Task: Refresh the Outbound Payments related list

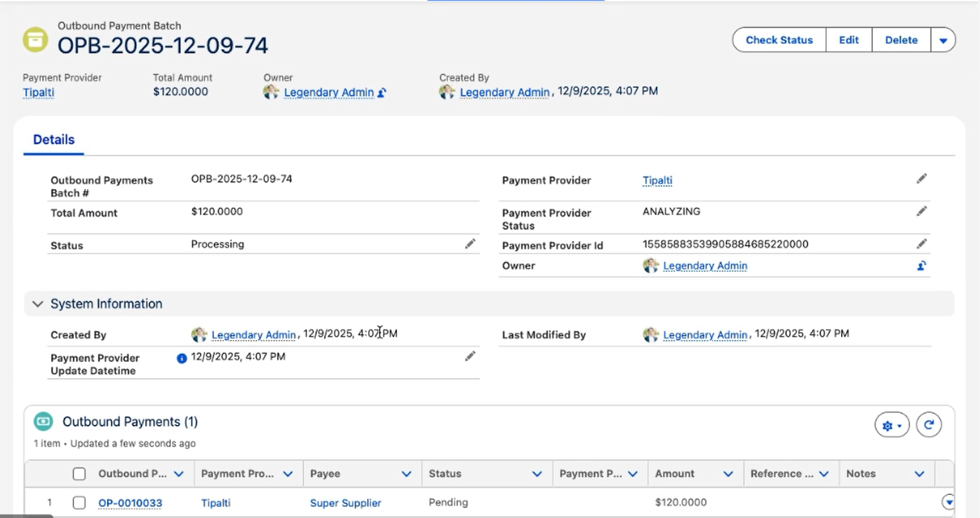Action: pyautogui.click(x=929, y=425)
